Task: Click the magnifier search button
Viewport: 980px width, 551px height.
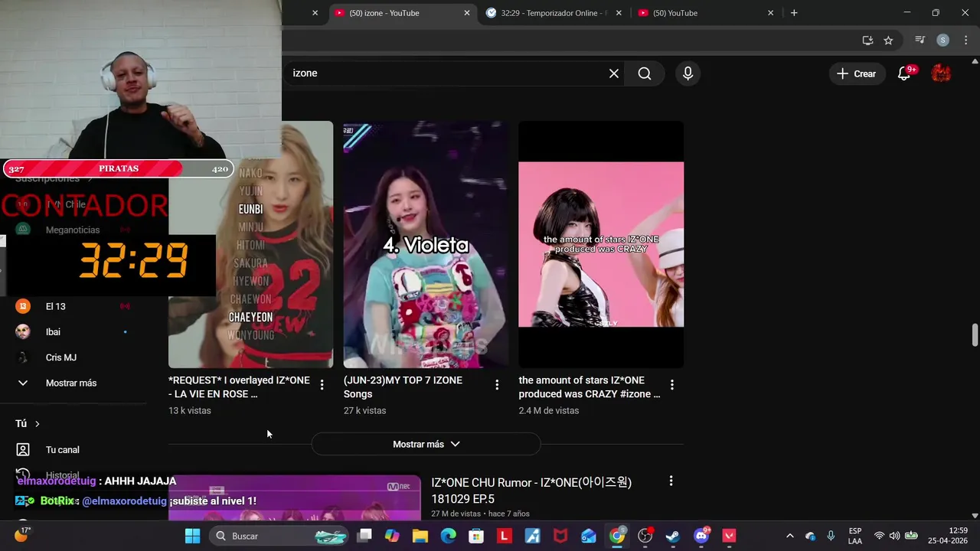Action: point(645,73)
